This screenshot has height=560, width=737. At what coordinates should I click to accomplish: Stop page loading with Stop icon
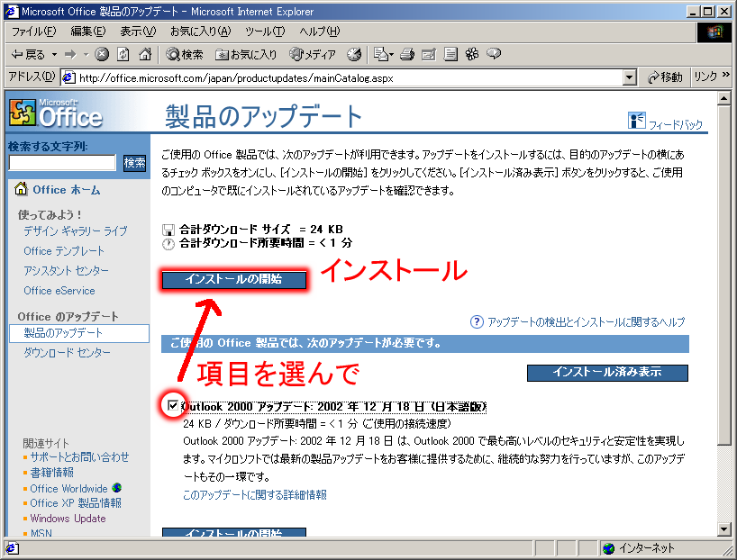click(x=102, y=55)
